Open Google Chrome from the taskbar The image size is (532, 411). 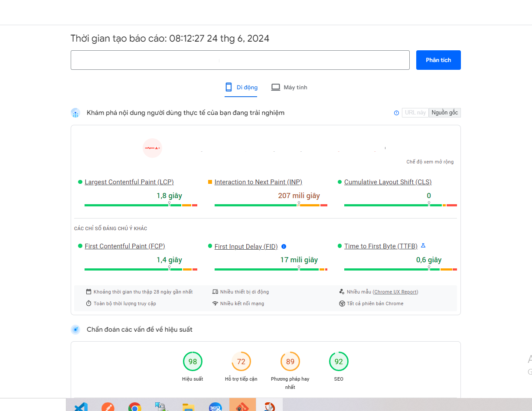pos(135,407)
